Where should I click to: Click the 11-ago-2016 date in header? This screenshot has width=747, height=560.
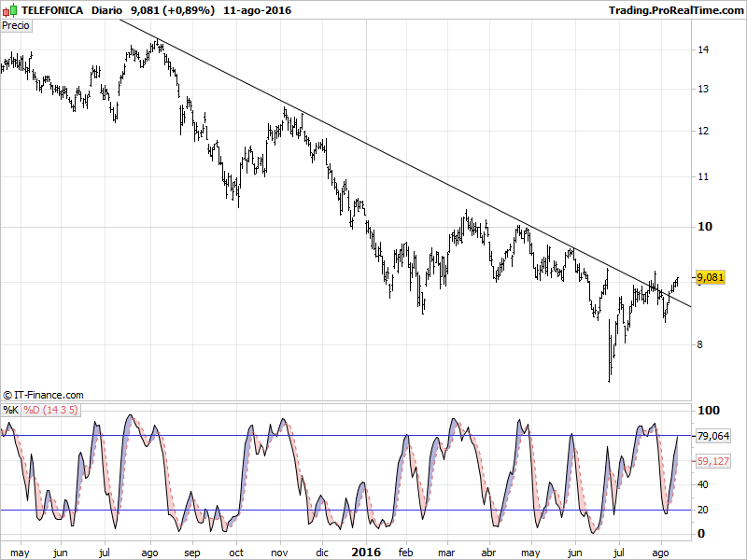click(x=256, y=10)
